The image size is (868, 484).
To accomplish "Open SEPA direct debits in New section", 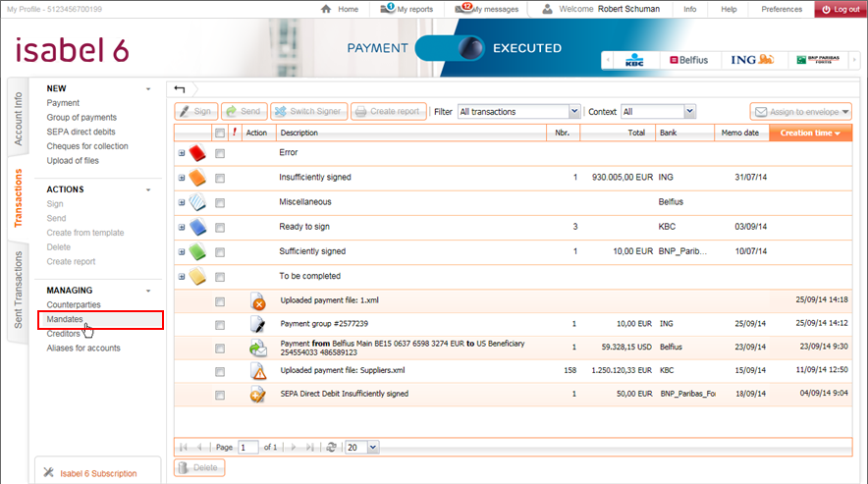I will [81, 132].
